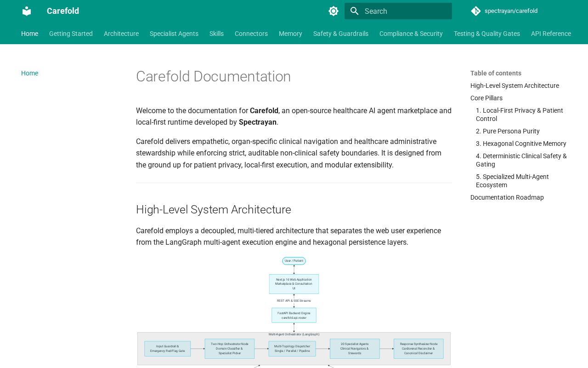Go to Pure Persona Purity section
The image size is (588, 368).
tap(508, 131)
